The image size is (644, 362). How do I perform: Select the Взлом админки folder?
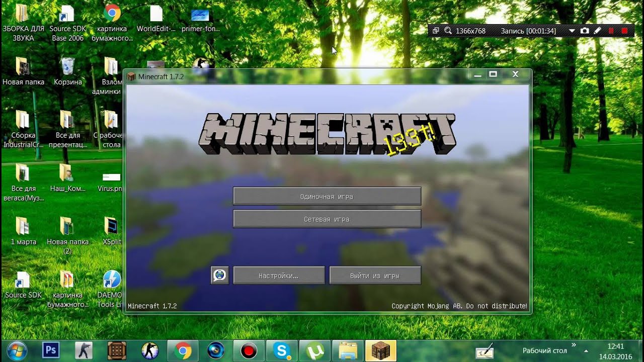point(108,76)
